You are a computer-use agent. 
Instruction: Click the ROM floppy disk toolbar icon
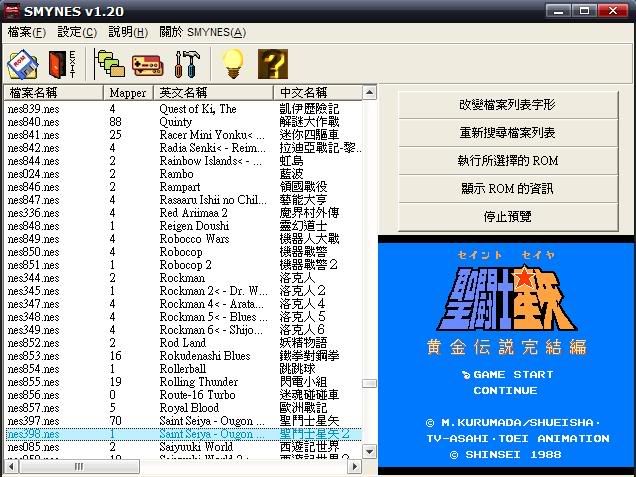point(22,64)
